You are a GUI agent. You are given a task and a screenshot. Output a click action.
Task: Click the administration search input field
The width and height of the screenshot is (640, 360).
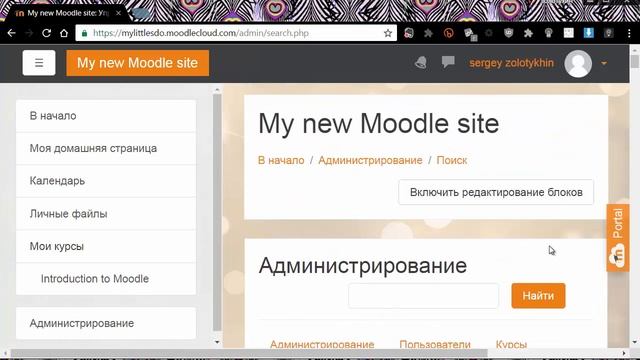423,296
